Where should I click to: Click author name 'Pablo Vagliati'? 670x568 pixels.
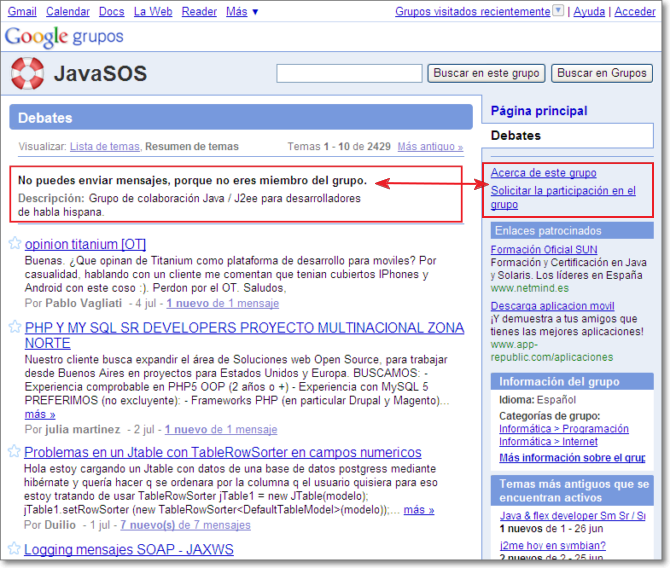point(83,303)
